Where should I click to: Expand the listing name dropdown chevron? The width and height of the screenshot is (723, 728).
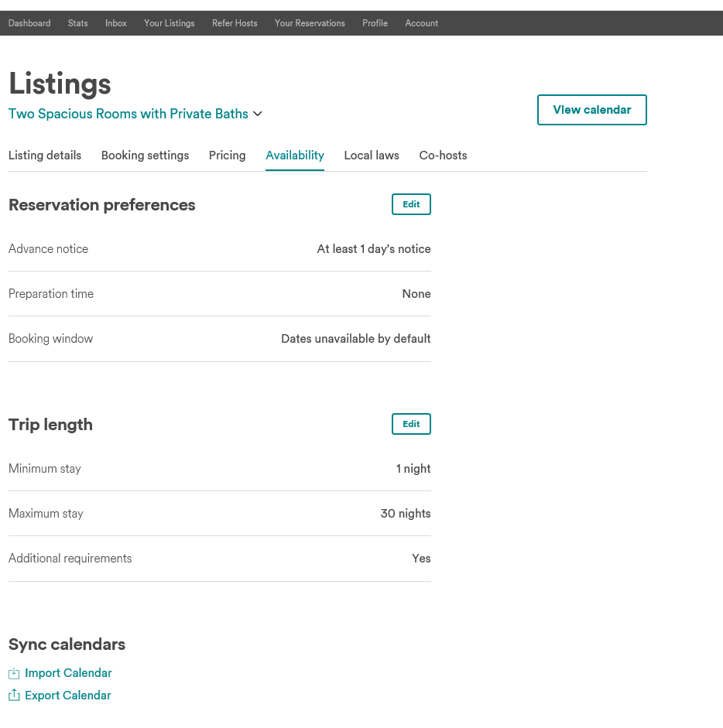coord(258,114)
